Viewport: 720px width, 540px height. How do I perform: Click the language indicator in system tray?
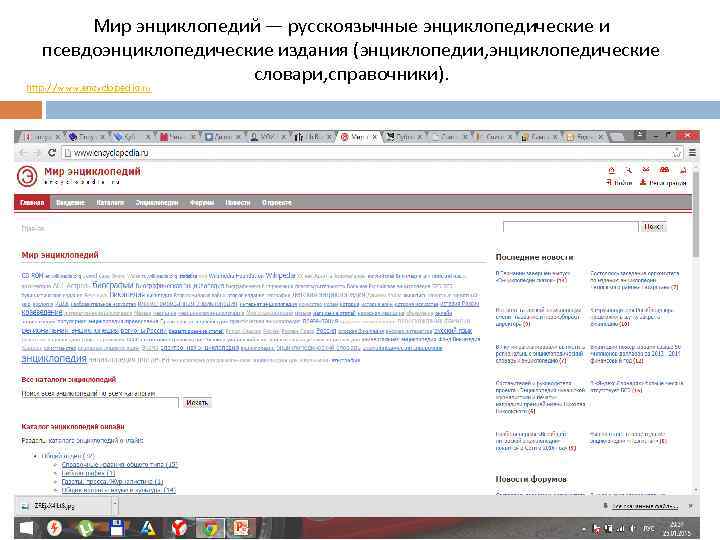[x=648, y=529]
